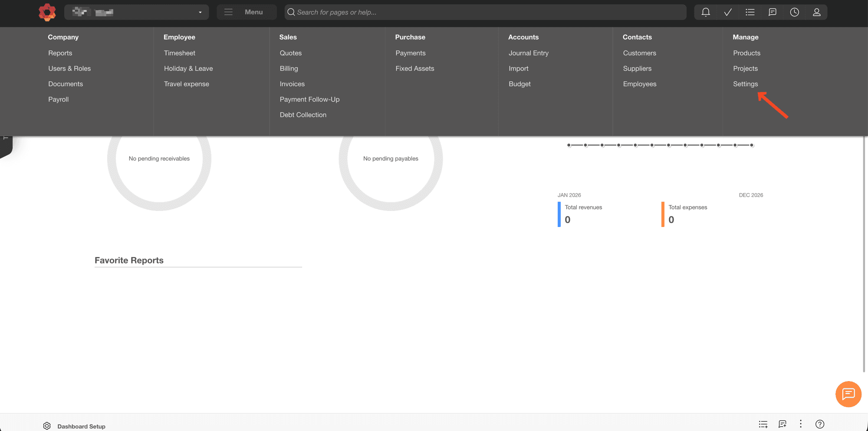Go to Customers under Contacts

coord(640,53)
